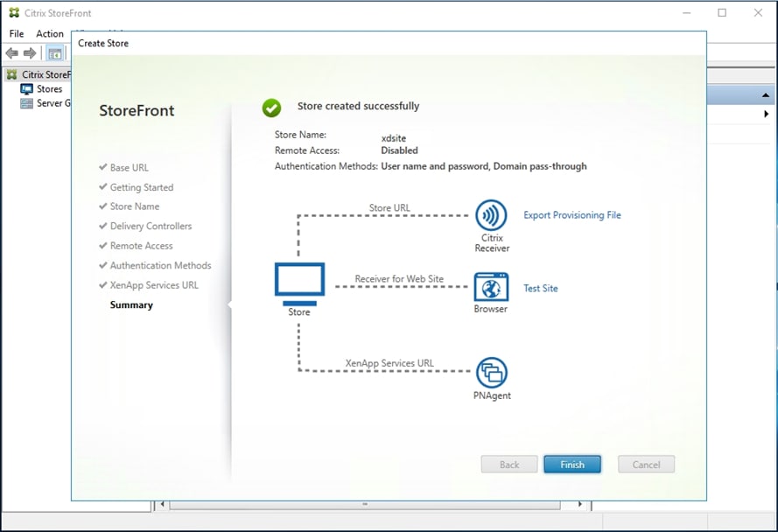Click the XenApp Services URL wizard step
Viewport: 778px width, 532px height.
click(154, 285)
